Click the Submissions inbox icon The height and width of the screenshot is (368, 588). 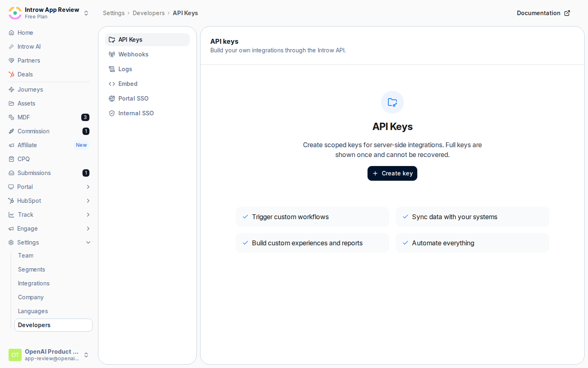pyautogui.click(x=11, y=173)
